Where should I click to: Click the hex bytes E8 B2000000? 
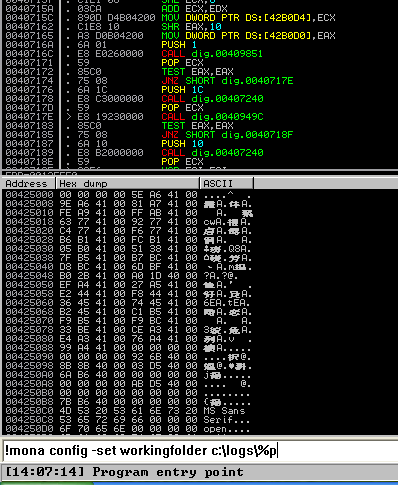[110, 152]
